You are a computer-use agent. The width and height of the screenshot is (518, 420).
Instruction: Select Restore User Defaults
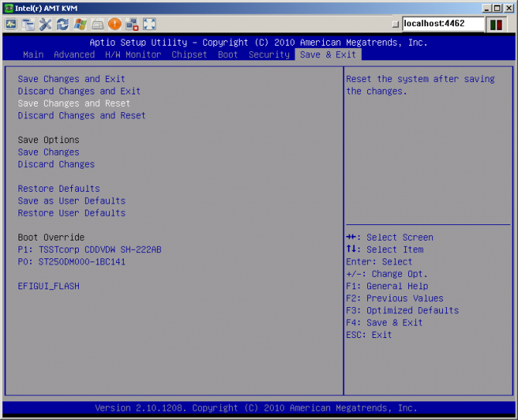click(72, 213)
